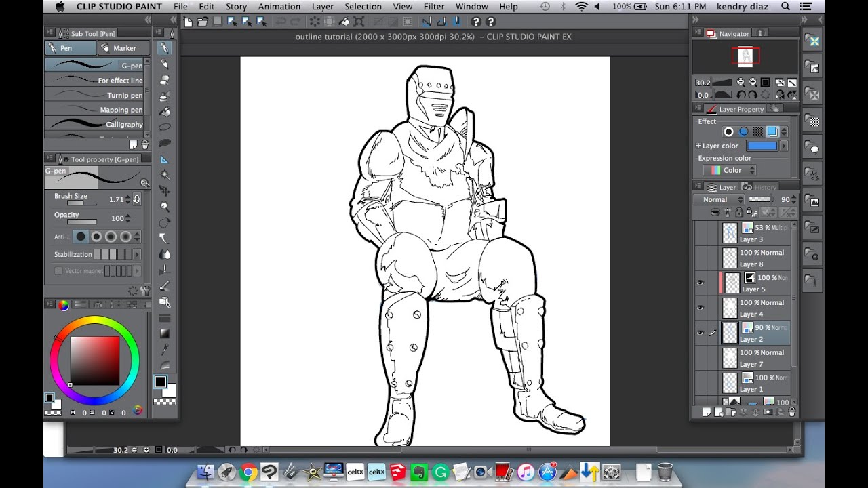This screenshot has width=868, height=488.
Task: Choose the object selection arrow tool
Action: point(163,160)
